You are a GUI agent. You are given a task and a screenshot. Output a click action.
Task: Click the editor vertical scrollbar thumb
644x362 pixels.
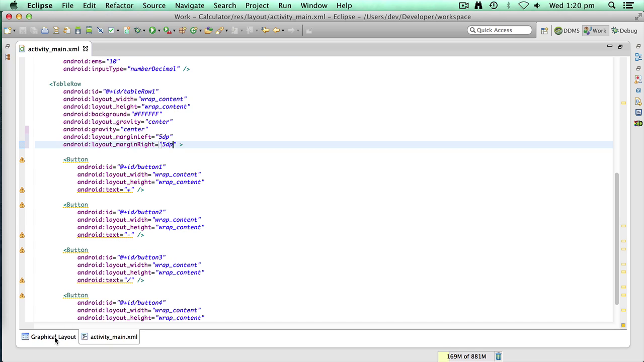point(617,239)
